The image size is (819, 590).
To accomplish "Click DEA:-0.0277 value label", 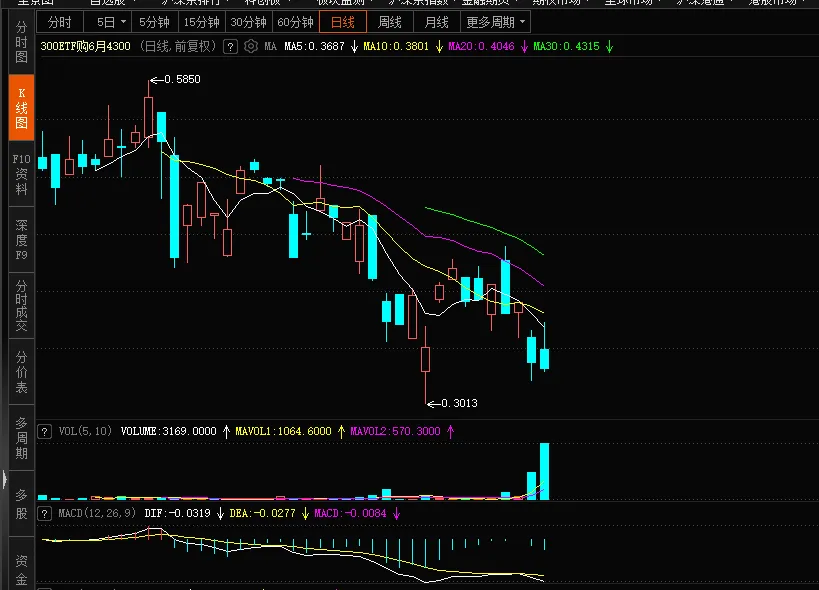I will point(262,513).
